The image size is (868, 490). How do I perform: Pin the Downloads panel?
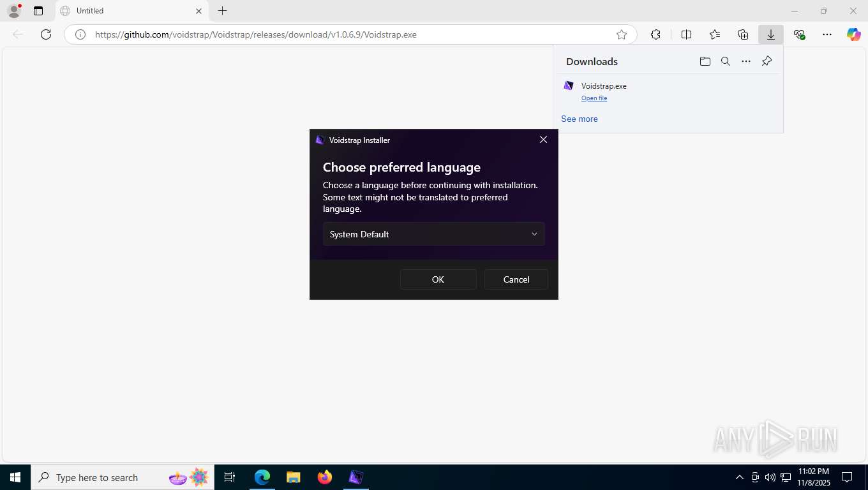[x=767, y=61]
